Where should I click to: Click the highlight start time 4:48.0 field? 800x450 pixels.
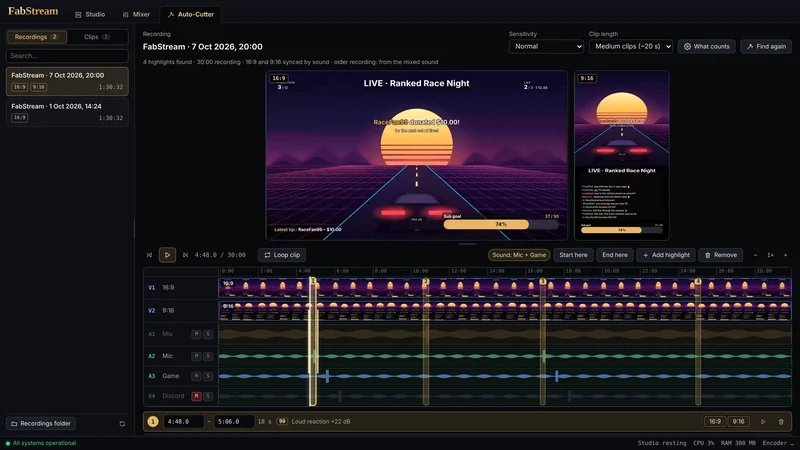tap(183, 421)
